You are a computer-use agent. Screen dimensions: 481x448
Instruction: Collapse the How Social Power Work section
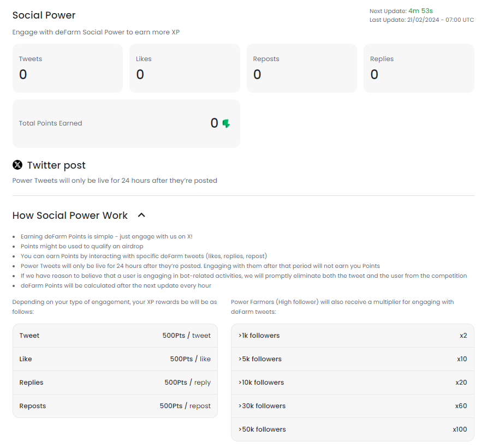(141, 216)
